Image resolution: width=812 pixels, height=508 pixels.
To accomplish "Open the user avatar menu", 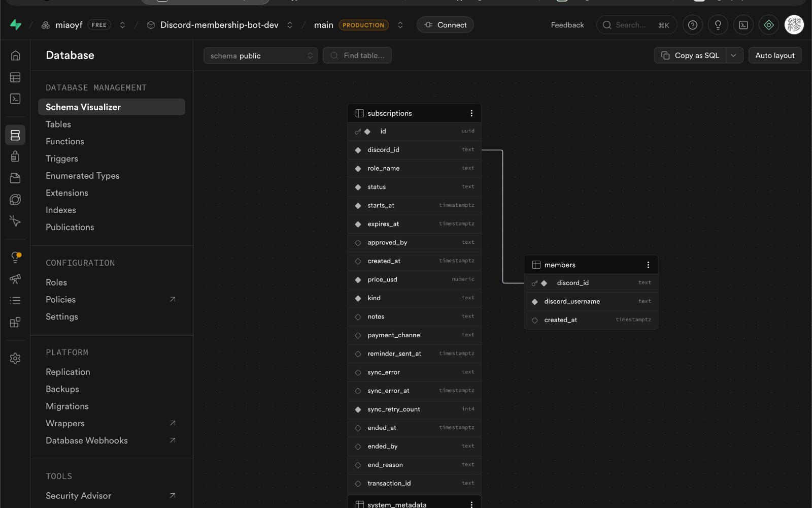I will click(794, 25).
